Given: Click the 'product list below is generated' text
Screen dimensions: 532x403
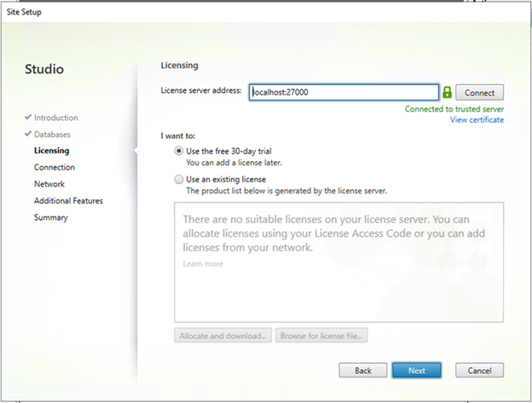Looking at the screenshot, I should click(286, 191).
